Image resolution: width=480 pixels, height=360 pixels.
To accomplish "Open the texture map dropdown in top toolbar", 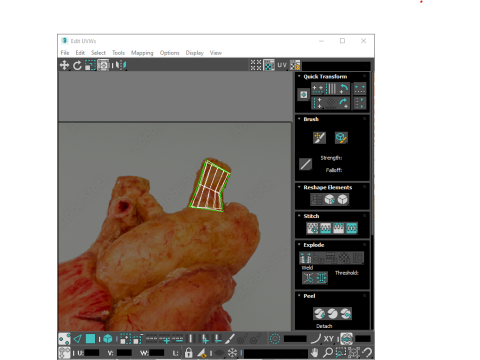I will (336, 65).
